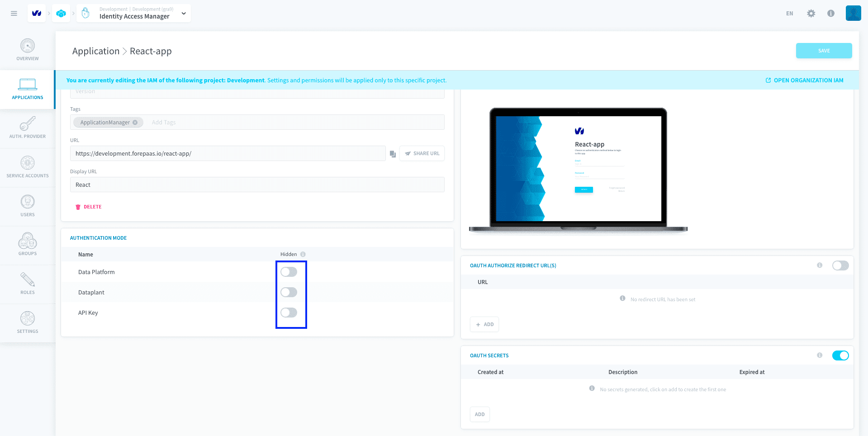The image size is (868, 436).
Task: Delete the React-app application
Action: pos(89,207)
